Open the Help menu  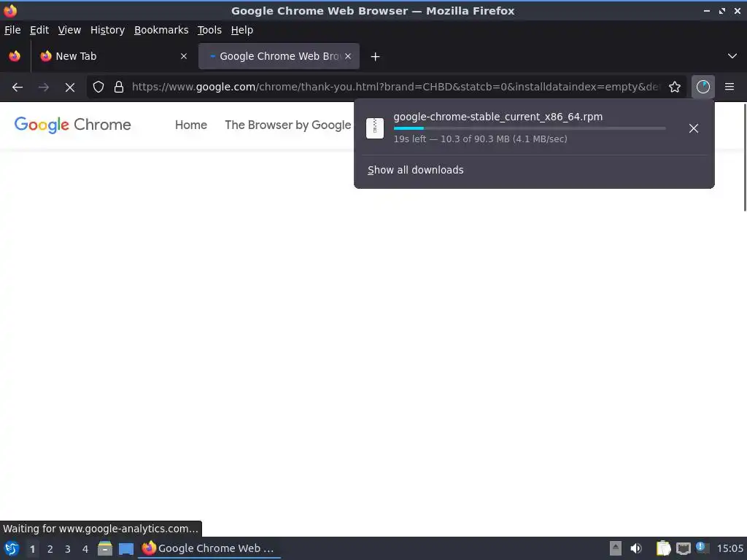click(242, 30)
